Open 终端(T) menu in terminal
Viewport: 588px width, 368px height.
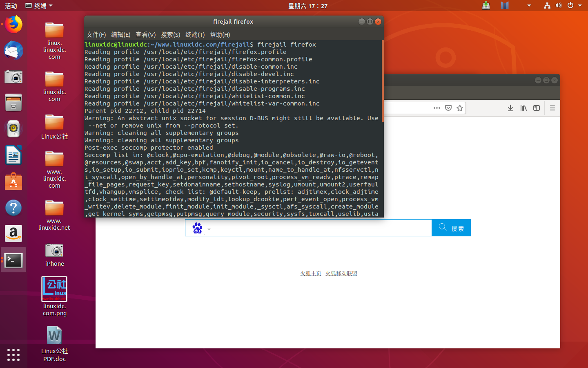point(195,35)
